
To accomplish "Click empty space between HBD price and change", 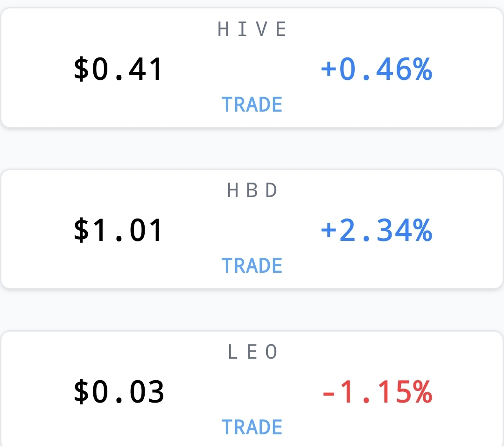I will (x=241, y=230).
